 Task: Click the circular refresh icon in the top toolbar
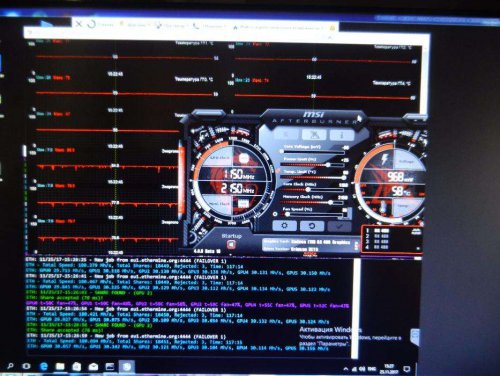click(x=92, y=24)
